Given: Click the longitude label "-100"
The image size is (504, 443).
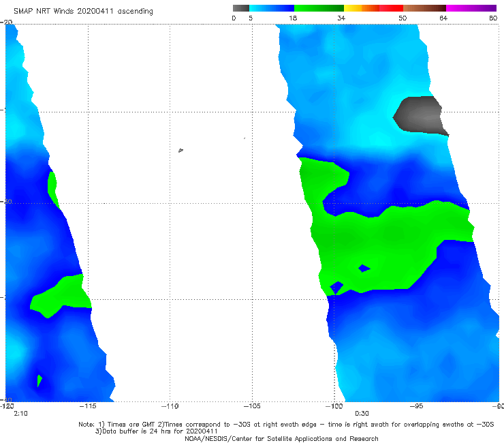Looking at the screenshot, I should [x=334, y=406].
